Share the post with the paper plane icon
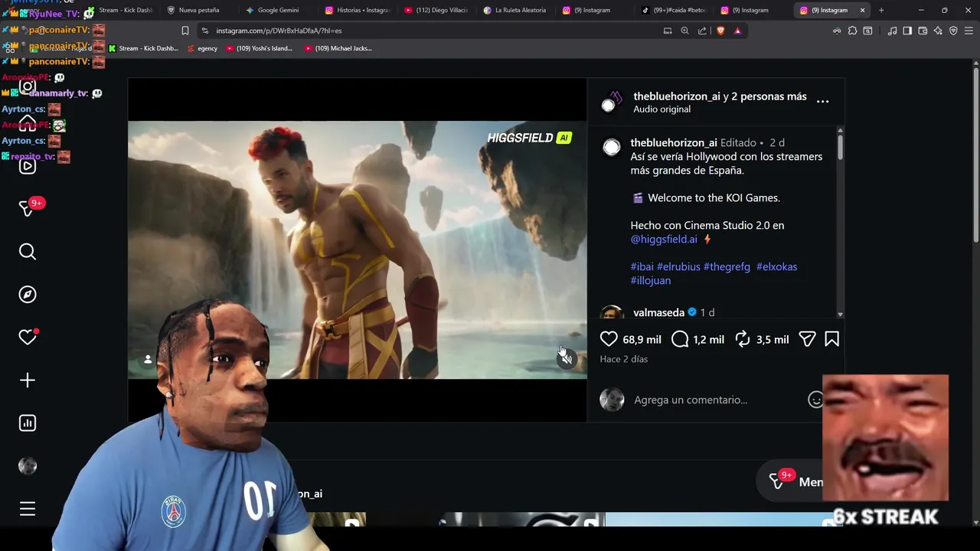Viewport: 980px width, 551px height. 807,339
